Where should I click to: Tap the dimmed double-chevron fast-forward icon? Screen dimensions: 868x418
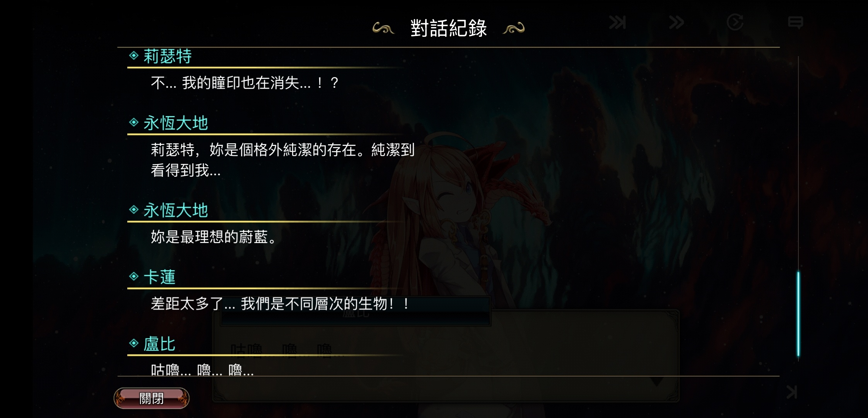677,22
